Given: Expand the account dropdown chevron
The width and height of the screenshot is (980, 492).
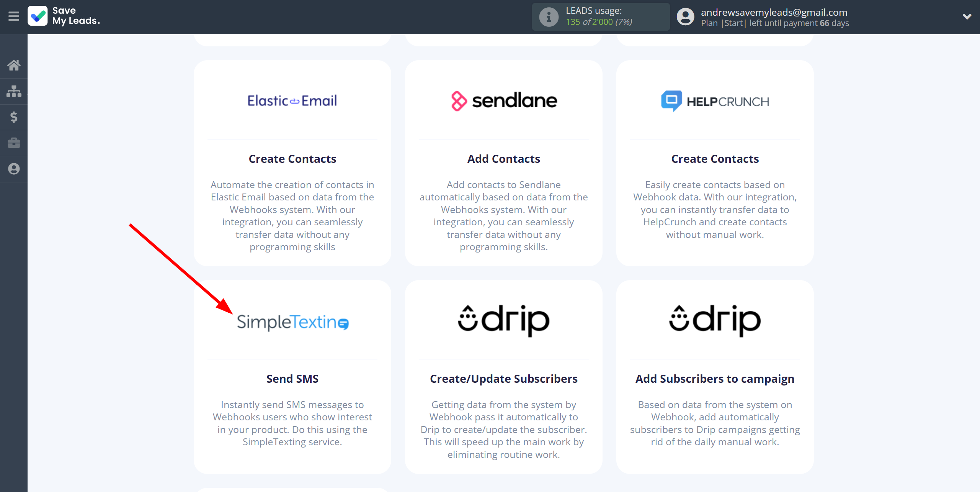Looking at the screenshot, I should pyautogui.click(x=967, y=17).
